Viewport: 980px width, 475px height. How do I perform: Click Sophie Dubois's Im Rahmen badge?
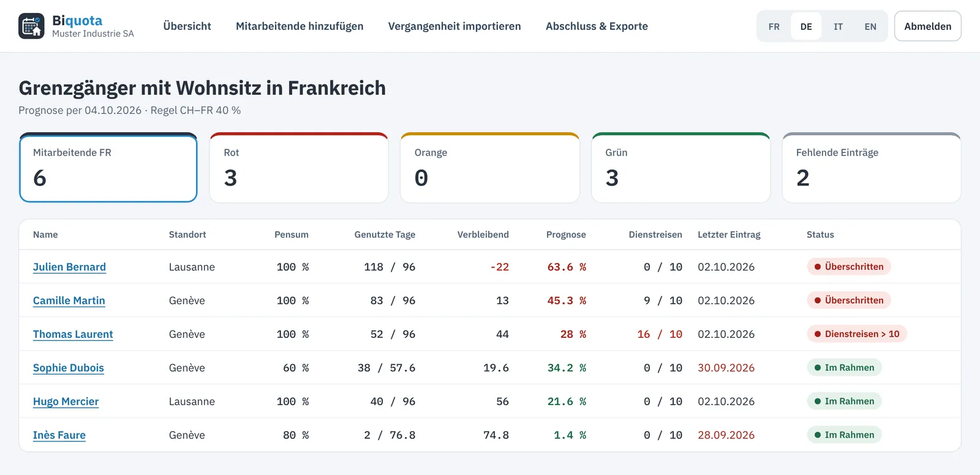tap(845, 368)
